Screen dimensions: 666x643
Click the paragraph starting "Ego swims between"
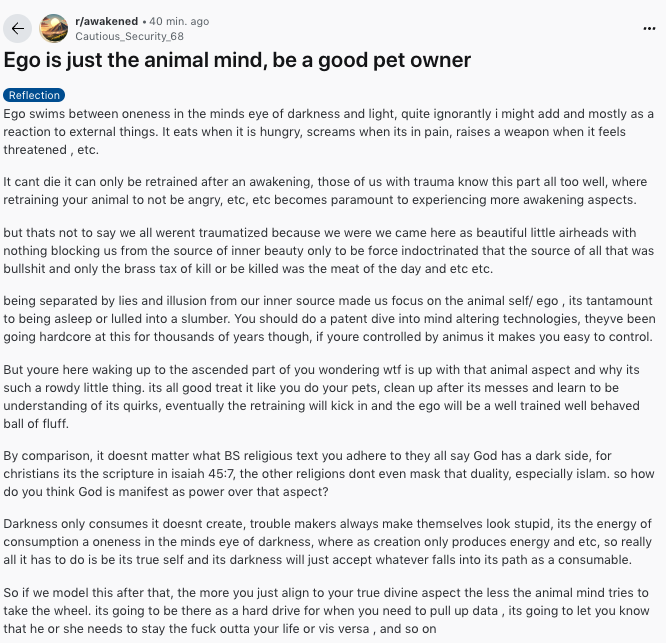[330, 132]
